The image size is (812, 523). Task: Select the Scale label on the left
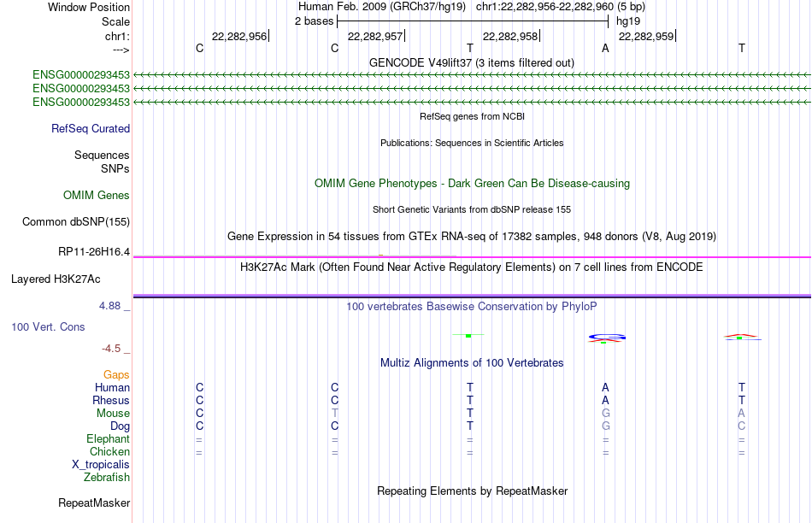pyautogui.click(x=115, y=21)
